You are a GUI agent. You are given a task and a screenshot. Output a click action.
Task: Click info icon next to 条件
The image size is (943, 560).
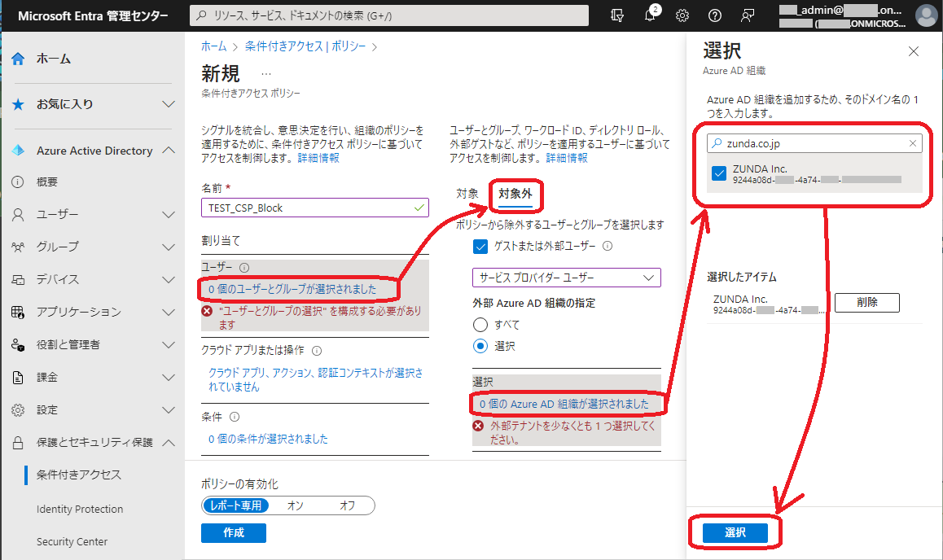235,417
